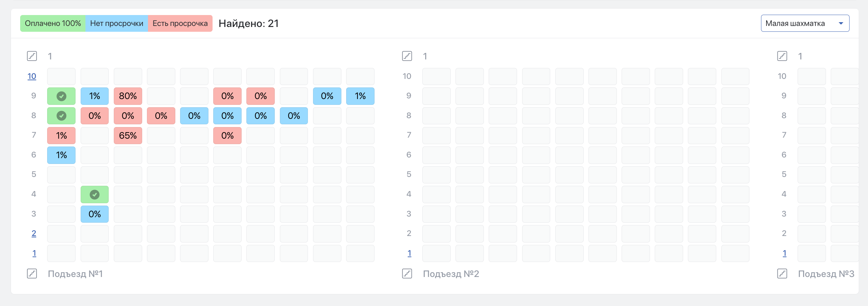The width and height of the screenshot is (868, 306).
Task: Click the stairs icon beside Подъезд №1 label
Action: coord(32,274)
